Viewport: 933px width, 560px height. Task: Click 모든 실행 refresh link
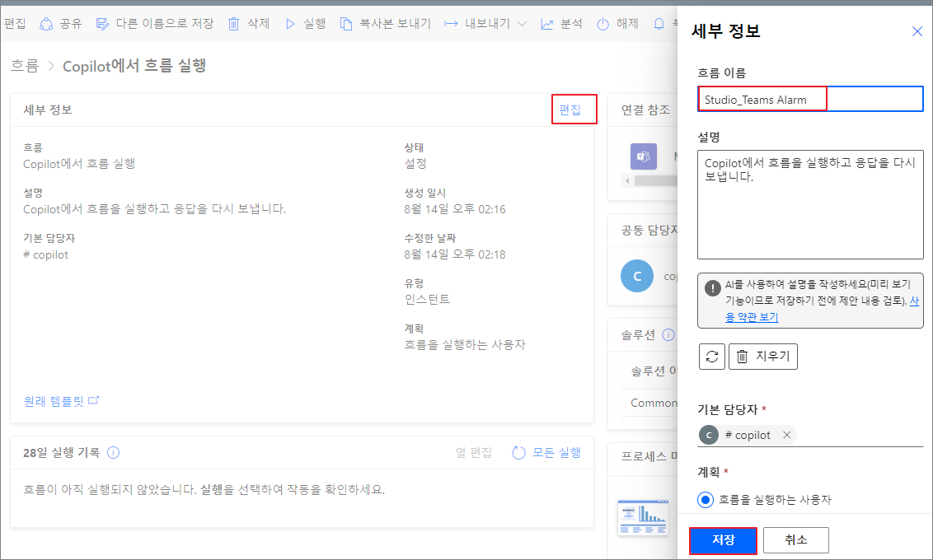click(x=546, y=452)
